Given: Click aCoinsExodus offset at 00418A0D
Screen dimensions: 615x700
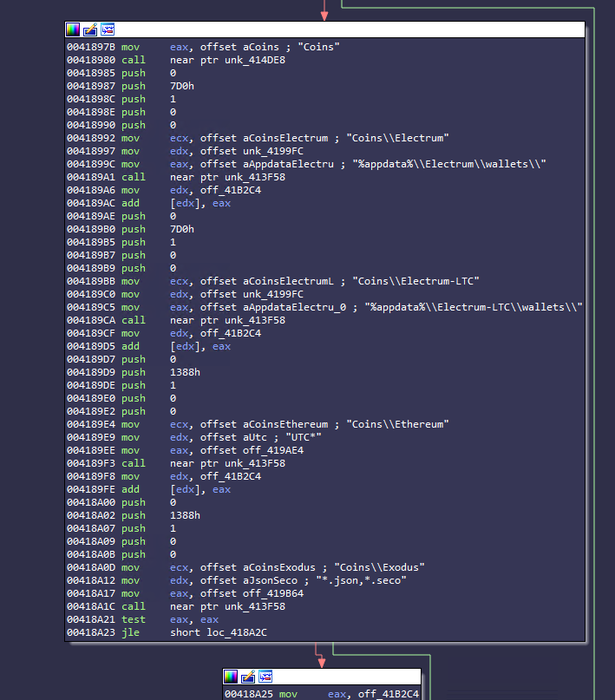Looking at the screenshot, I should point(279,567).
